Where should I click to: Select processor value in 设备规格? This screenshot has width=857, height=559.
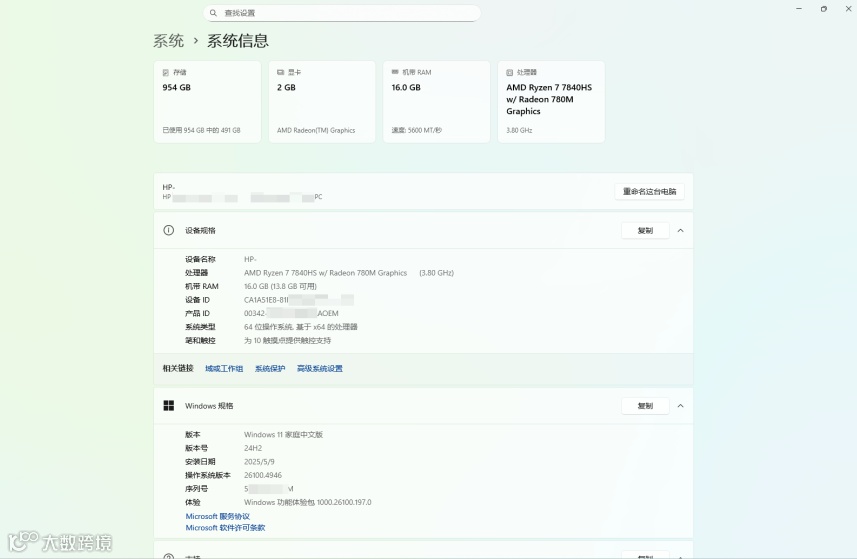(x=349, y=273)
